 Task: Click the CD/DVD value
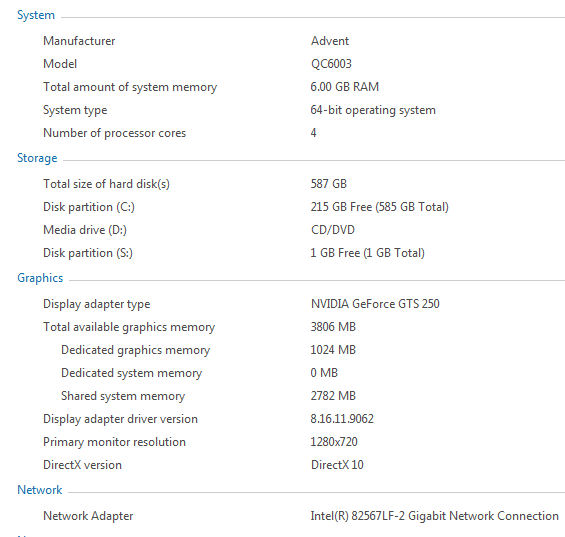(333, 230)
